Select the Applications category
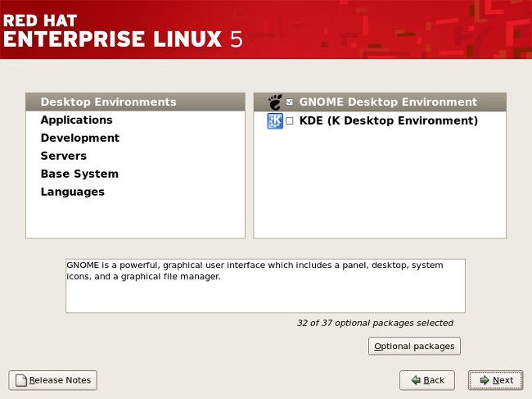 click(x=135, y=120)
